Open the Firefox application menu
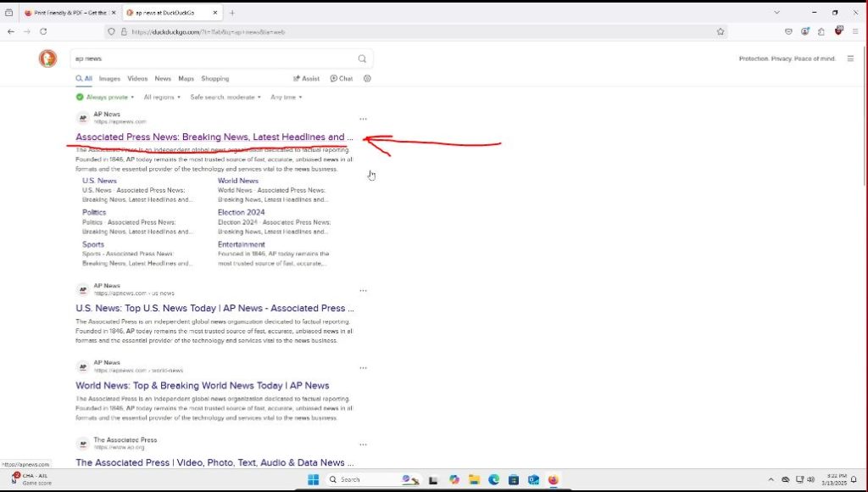This screenshot has height=492, width=868. [855, 31]
